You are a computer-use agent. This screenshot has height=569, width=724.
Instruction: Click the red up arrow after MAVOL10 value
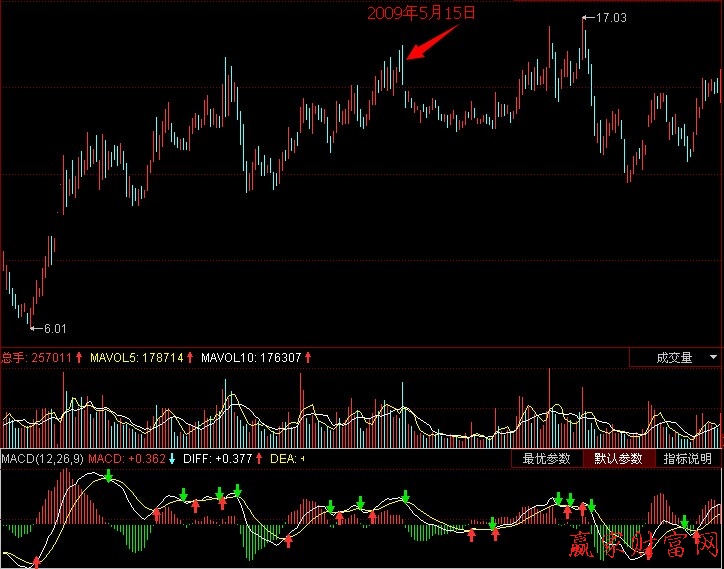pyautogui.click(x=308, y=357)
